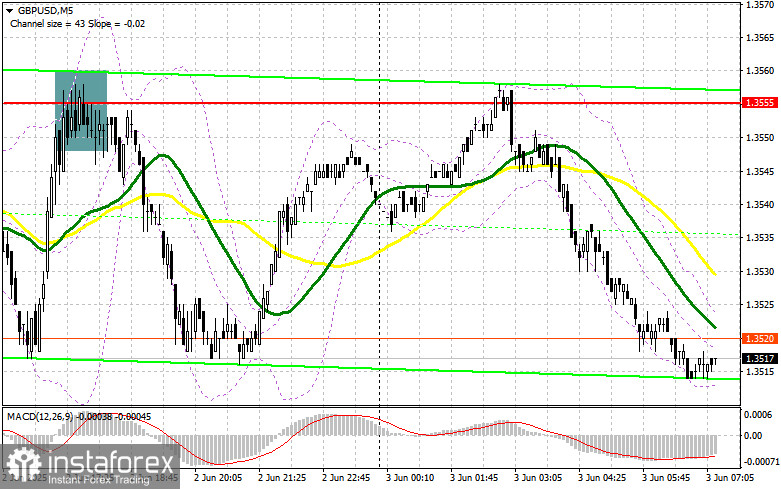Click the orange 1.3520 price label
This screenshot has height=489, width=781.
pyautogui.click(x=760, y=339)
